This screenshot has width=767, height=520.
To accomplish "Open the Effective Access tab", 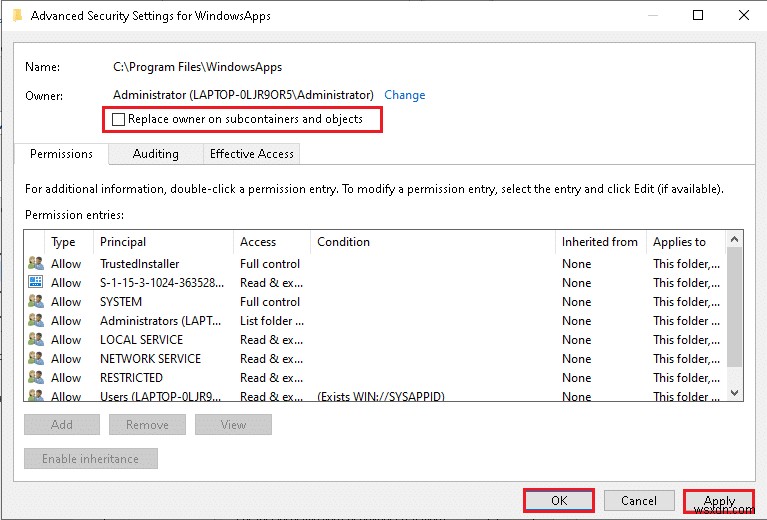I will point(250,154).
